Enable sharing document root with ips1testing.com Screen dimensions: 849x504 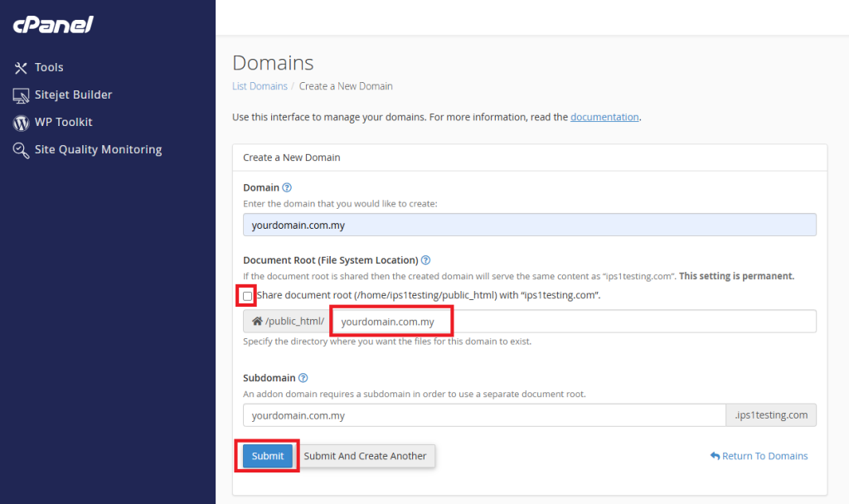coord(246,295)
